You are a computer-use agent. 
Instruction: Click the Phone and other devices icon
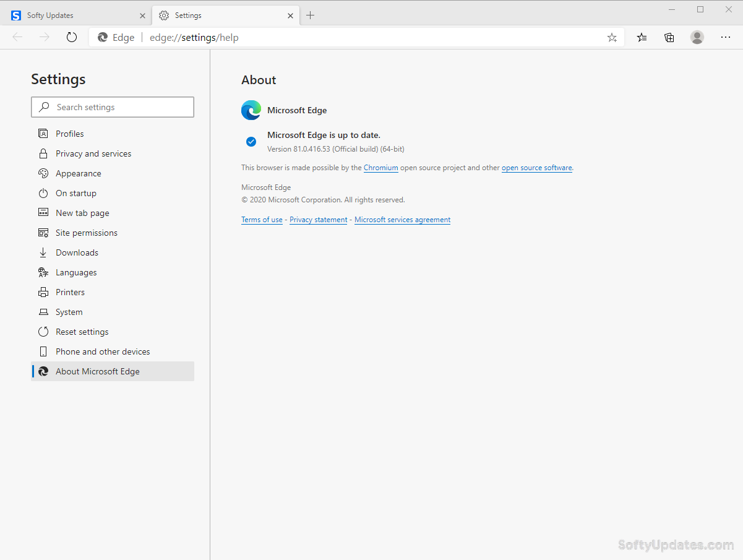(43, 351)
